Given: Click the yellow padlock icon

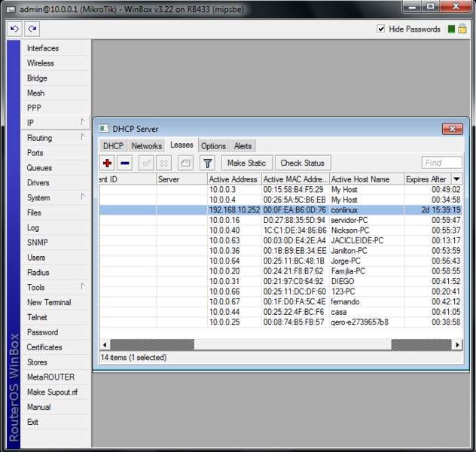Looking at the screenshot, I should click(462, 29).
